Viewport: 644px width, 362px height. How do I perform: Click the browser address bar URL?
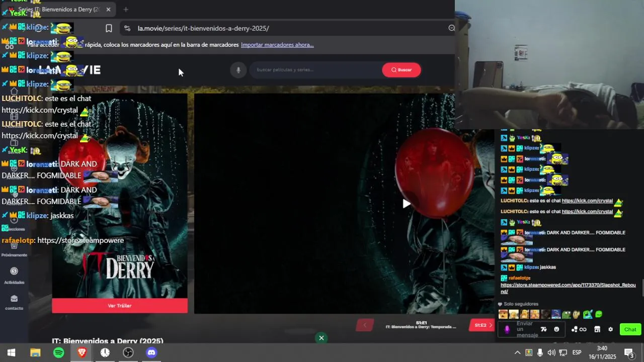click(x=203, y=28)
